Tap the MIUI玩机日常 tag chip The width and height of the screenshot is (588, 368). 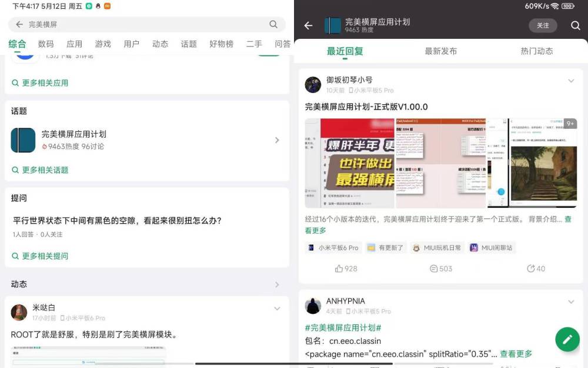point(437,248)
